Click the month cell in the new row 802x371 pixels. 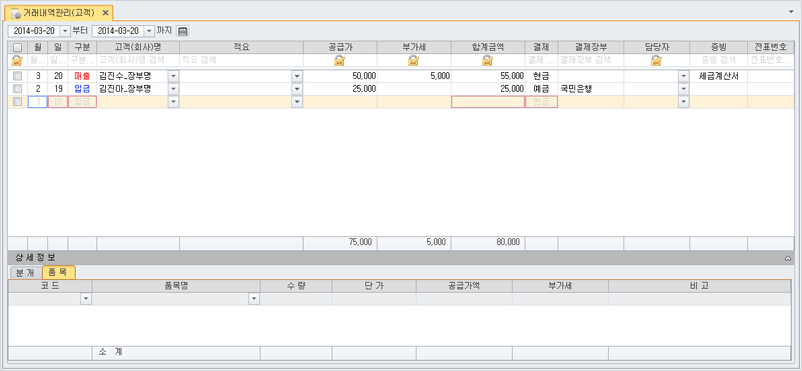click(x=37, y=101)
